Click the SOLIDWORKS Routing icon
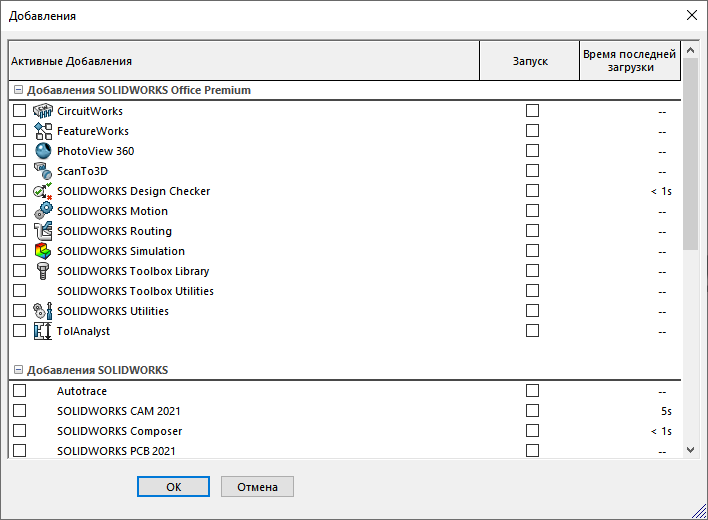 pyautogui.click(x=43, y=231)
